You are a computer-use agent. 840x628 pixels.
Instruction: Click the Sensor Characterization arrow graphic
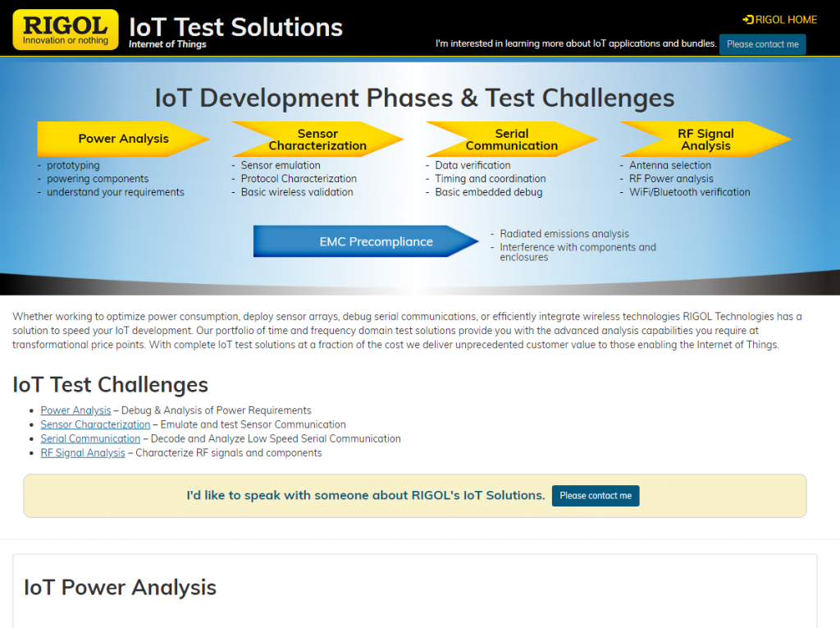tap(317, 140)
